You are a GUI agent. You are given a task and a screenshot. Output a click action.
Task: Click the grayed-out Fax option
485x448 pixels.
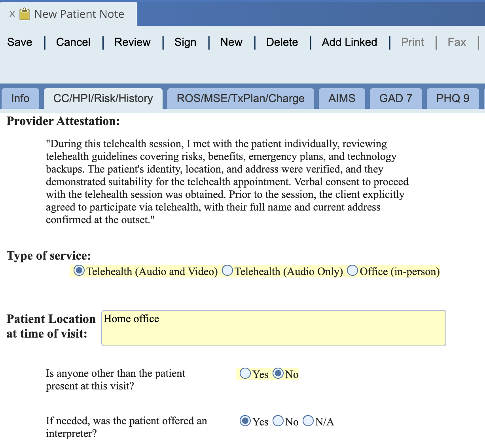[457, 42]
